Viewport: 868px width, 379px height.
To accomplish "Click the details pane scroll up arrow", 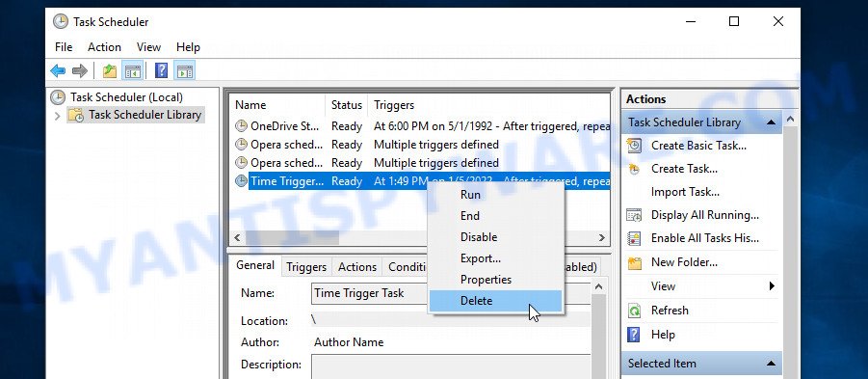I will pos(598,287).
